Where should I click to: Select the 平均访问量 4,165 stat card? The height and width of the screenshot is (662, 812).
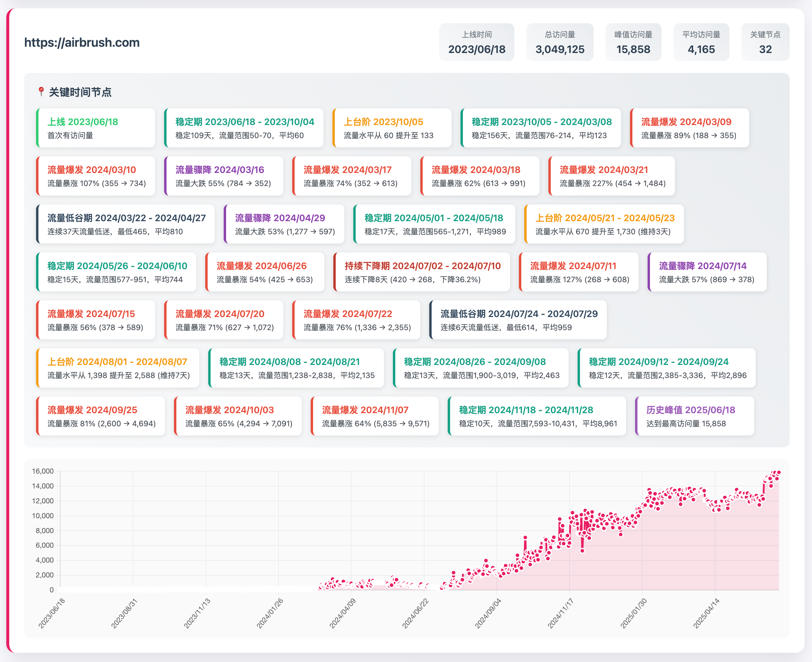coord(701,42)
